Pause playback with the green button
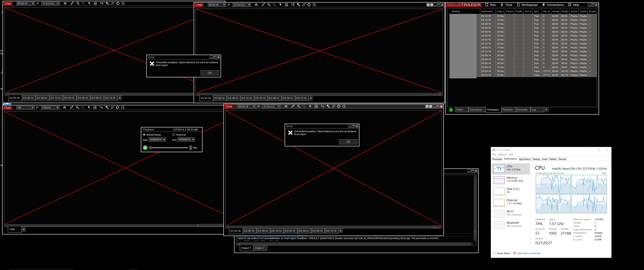The height and width of the screenshot is (270, 644). tap(145, 148)
